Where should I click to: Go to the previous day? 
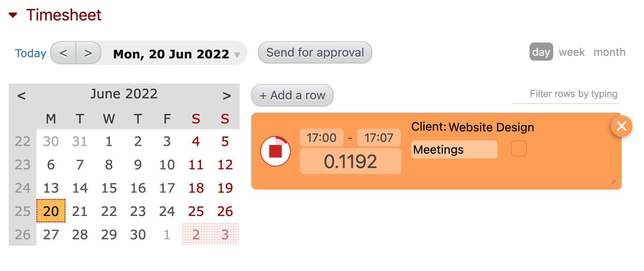[64, 53]
